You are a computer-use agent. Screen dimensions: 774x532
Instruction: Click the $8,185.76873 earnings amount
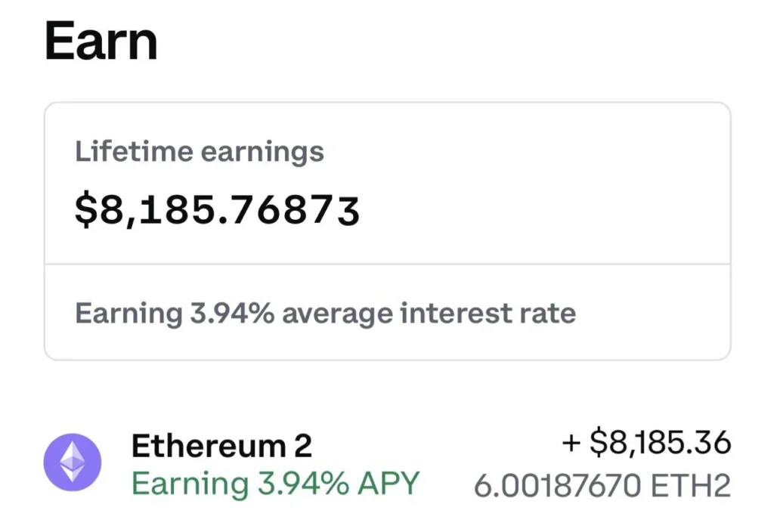218,210
